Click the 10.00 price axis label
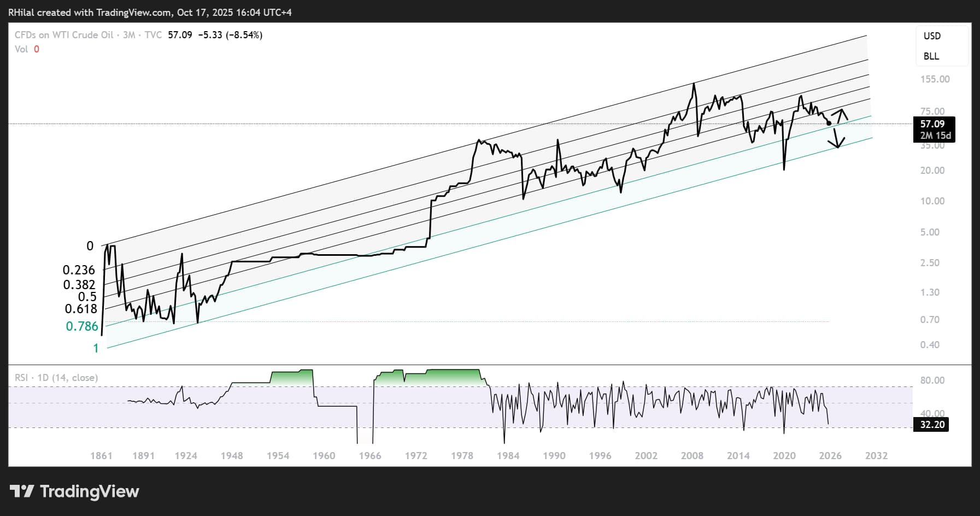The height and width of the screenshot is (516, 980). (x=932, y=201)
